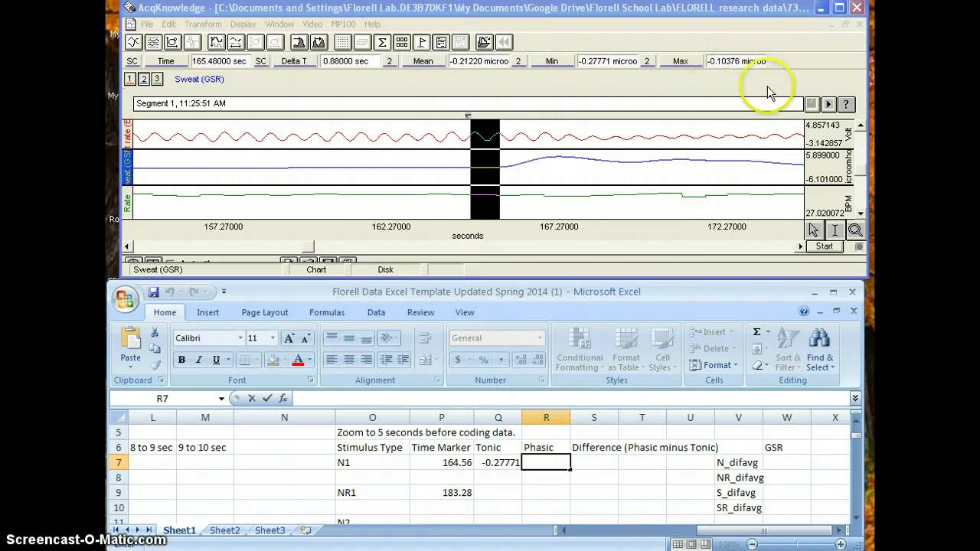Image resolution: width=980 pixels, height=551 pixels.
Task: Expand the Excel formula bar
Action: pos(855,398)
